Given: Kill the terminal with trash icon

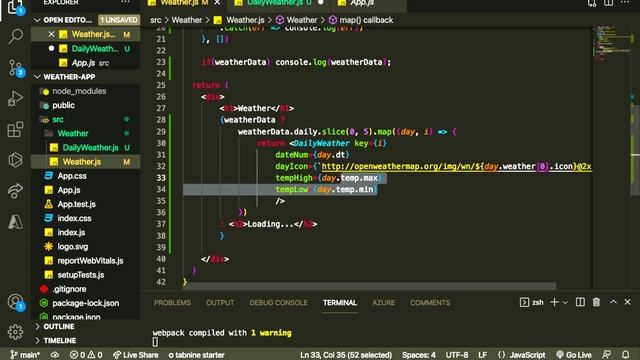Looking at the screenshot, I should [596, 302].
